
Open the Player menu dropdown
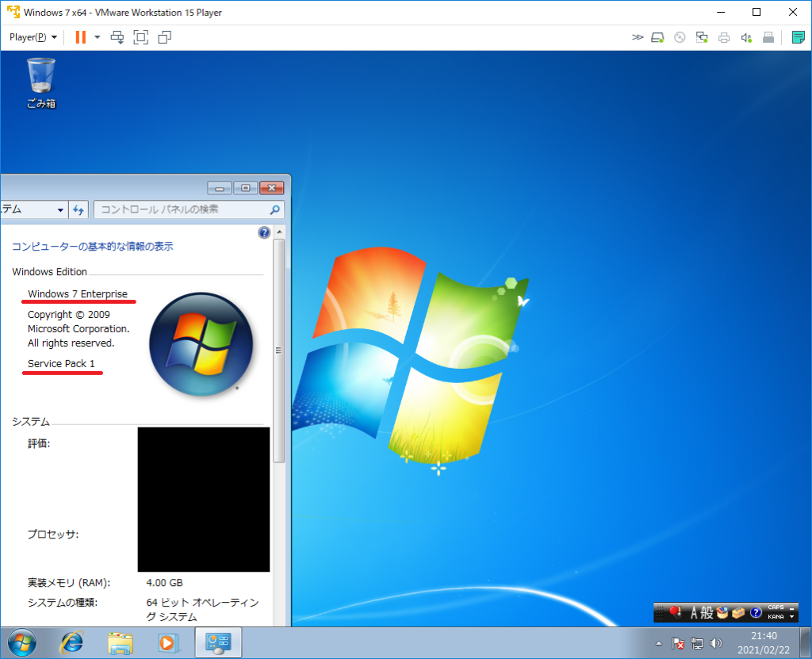[33, 37]
